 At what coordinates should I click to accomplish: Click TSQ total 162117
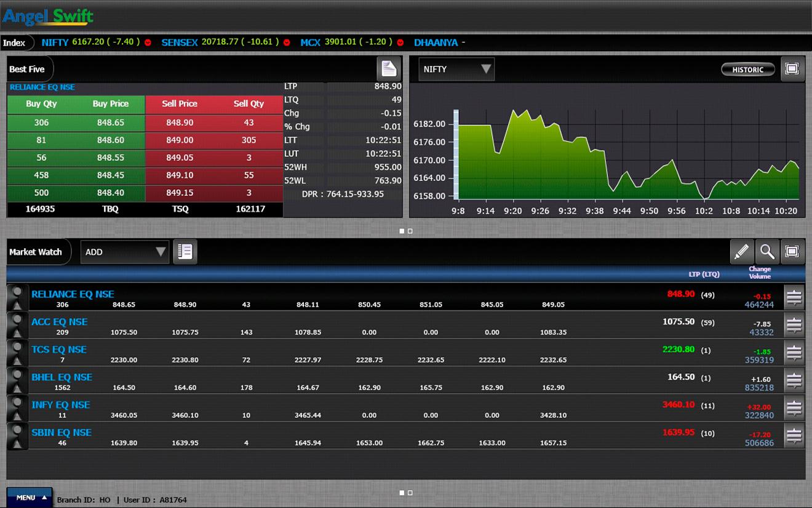click(x=250, y=209)
